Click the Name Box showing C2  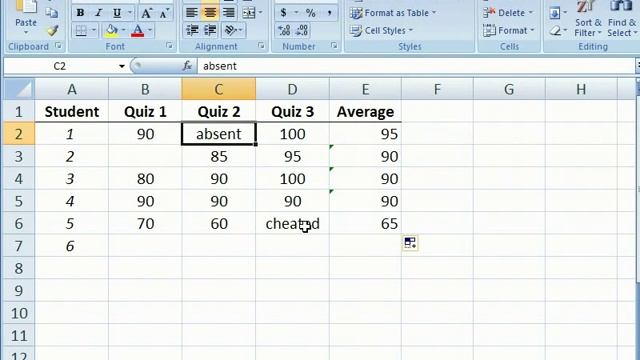point(60,66)
